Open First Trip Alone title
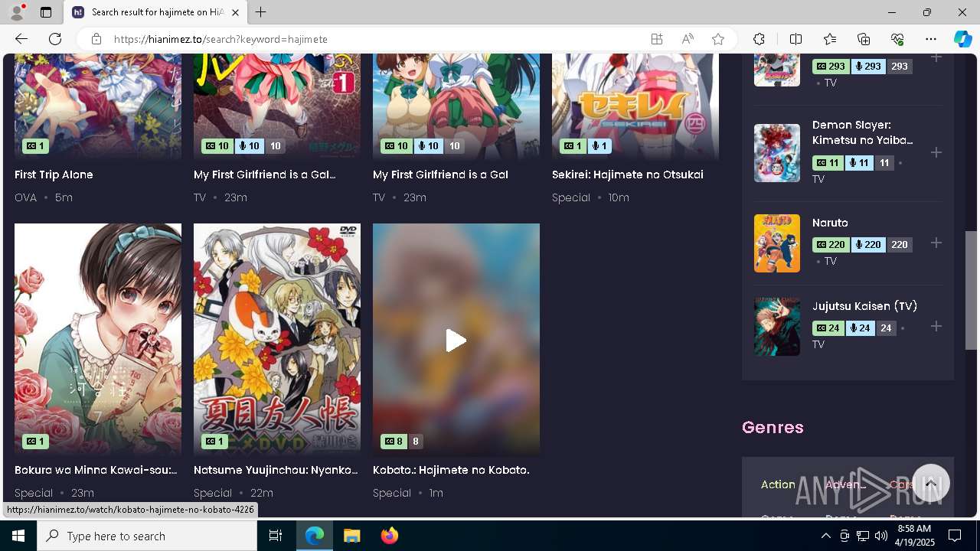This screenshot has width=980, height=551. tap(54, 174)
